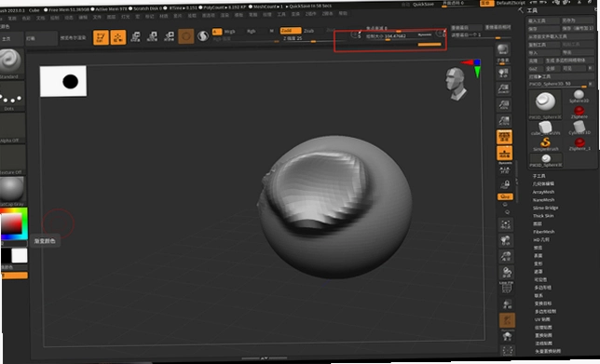Expand the ArrayMesh subpalette
Screen dimensions: 600x364
point(543,192)
